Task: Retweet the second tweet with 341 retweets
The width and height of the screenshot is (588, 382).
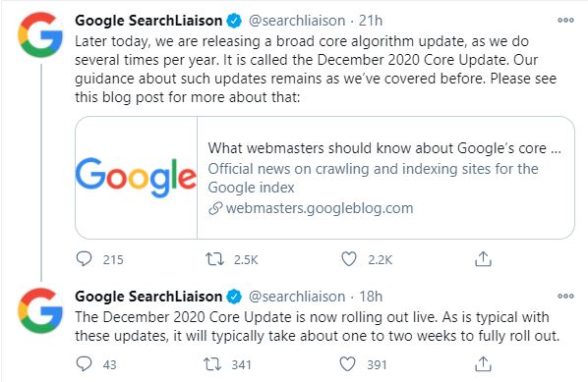Action: [212, 364]
